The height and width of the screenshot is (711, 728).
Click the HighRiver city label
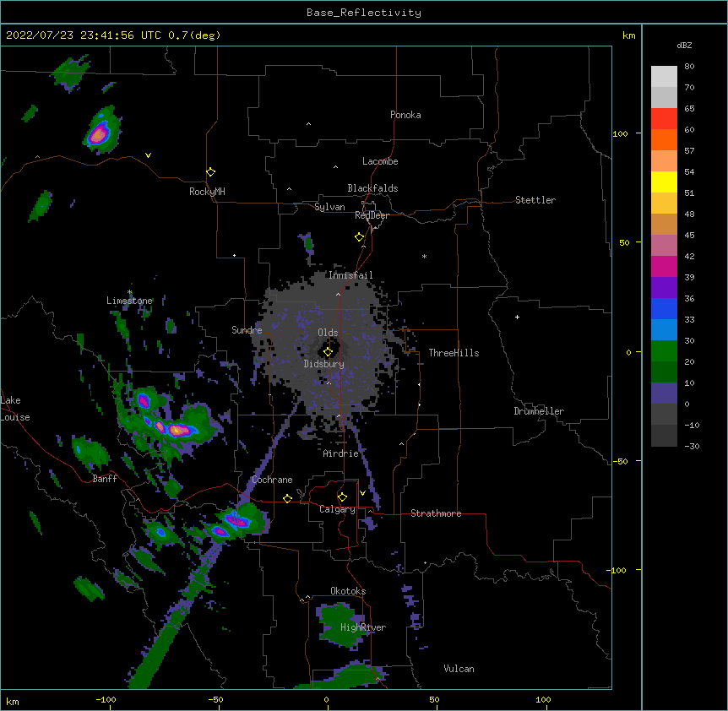(x=363, y=627)
